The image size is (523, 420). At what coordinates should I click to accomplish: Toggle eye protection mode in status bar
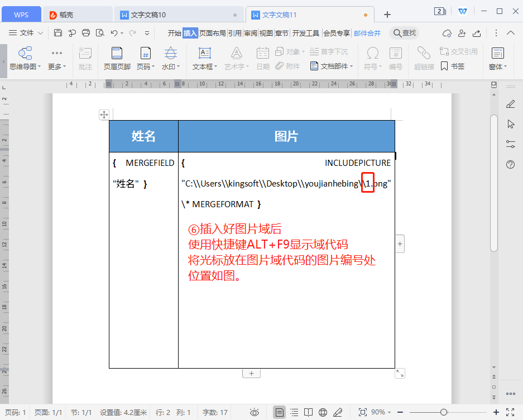coord(255,412)
